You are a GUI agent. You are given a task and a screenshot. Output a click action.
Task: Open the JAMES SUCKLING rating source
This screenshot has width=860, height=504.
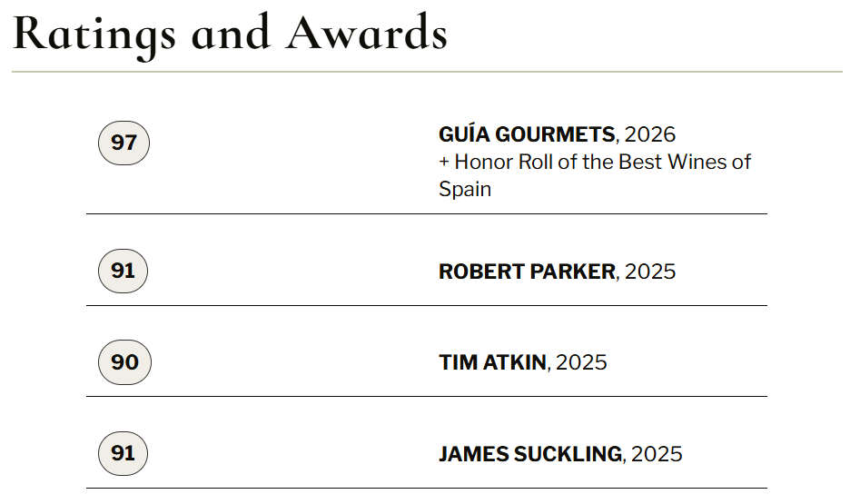pyautogui.click(x=530, y=453)
